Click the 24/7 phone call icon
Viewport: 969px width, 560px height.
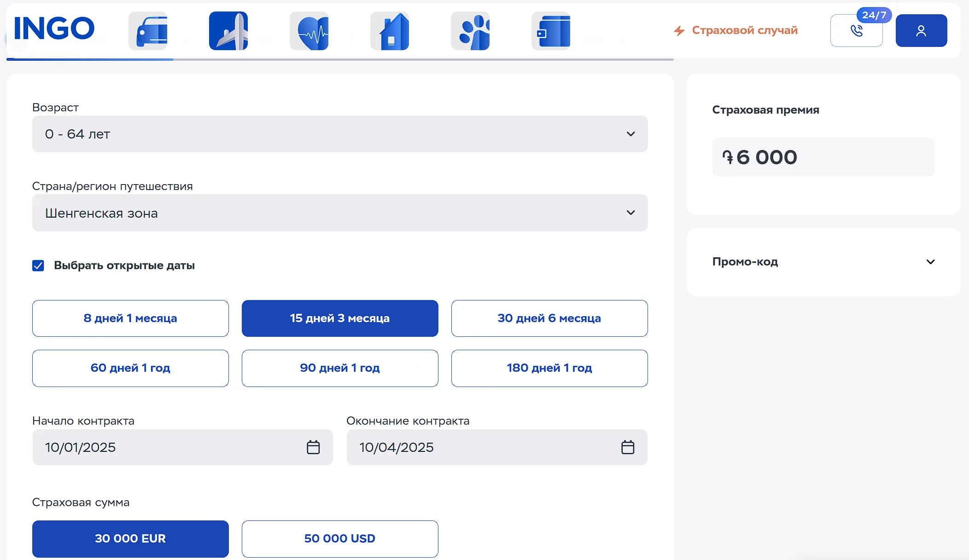click(857, 30)
